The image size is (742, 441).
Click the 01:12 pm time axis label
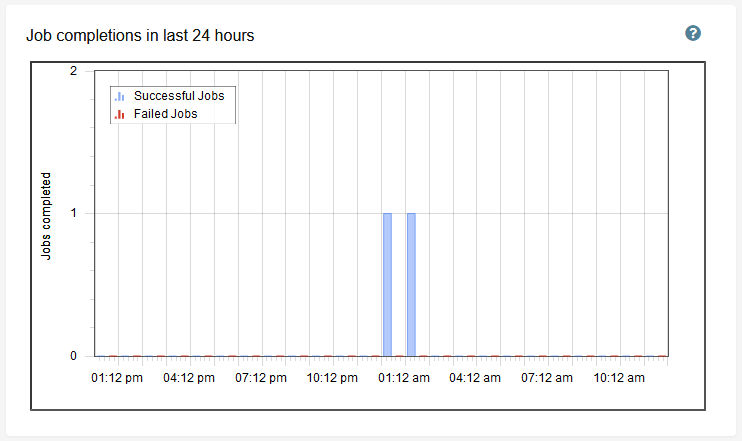117,378
